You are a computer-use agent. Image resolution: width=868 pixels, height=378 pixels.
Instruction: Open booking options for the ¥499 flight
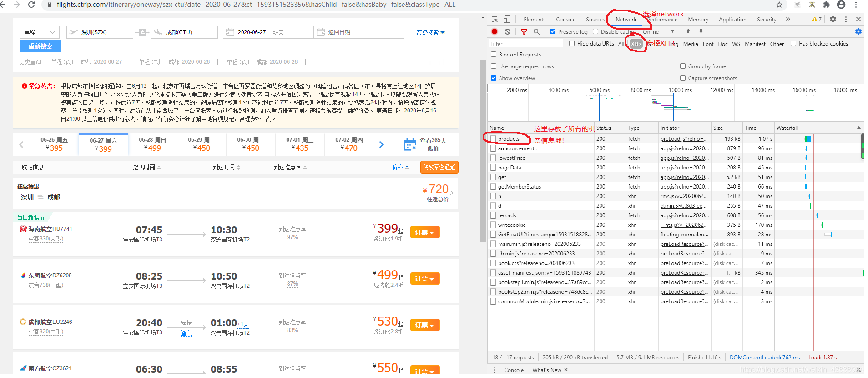pos(425,279)
